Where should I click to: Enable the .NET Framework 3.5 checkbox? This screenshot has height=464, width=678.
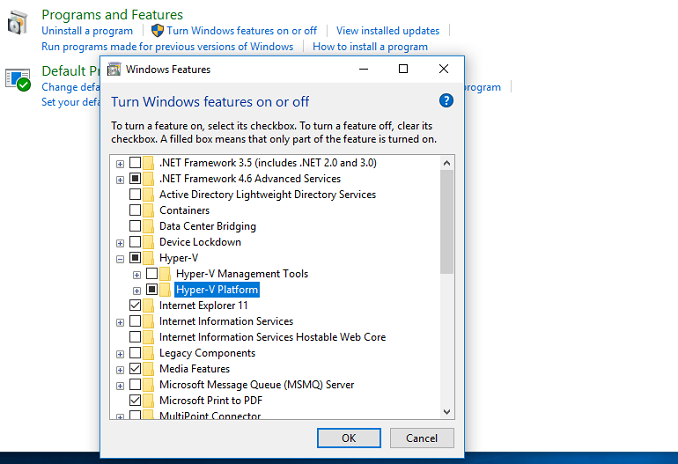tap(135, 163)
